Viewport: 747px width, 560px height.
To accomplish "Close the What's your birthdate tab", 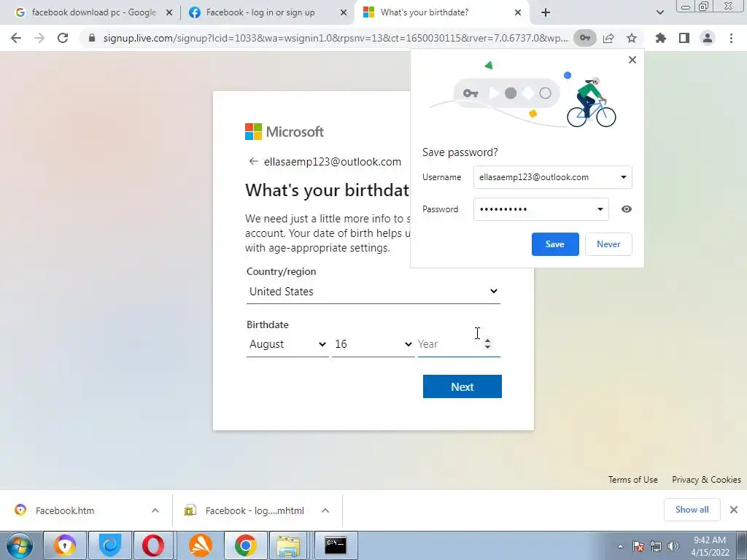I will coord(518,13).
